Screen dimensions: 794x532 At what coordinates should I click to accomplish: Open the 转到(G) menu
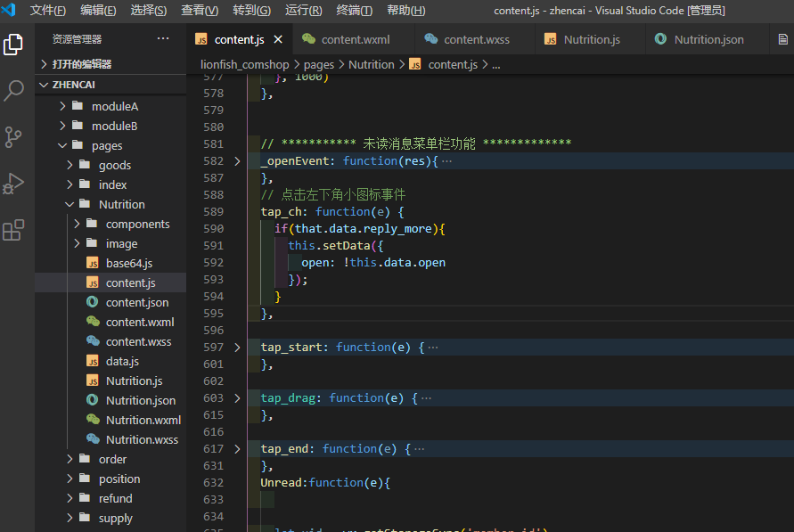point(251,10)
